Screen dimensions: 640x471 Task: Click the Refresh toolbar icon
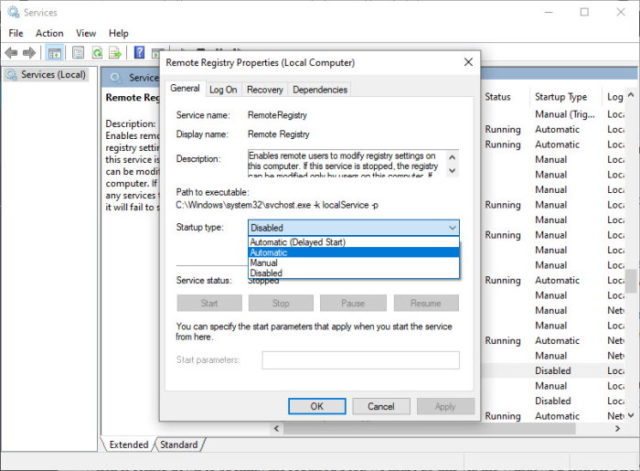[x=97, y=52]
